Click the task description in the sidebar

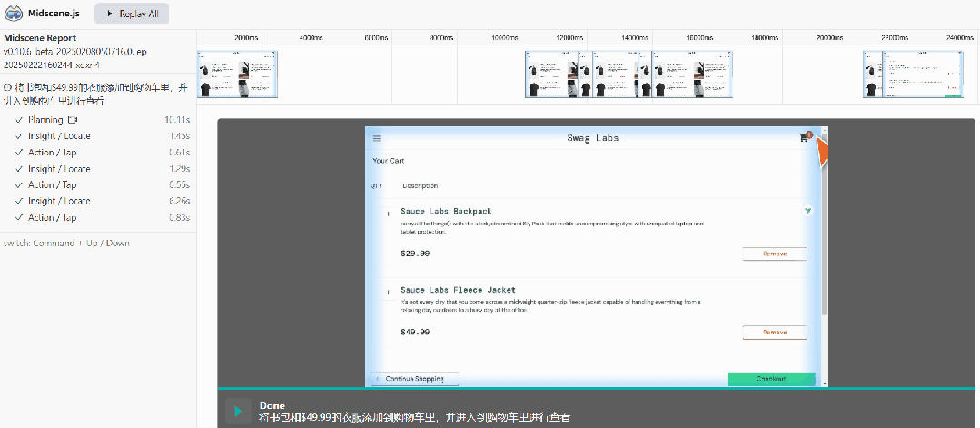point(95,94)
